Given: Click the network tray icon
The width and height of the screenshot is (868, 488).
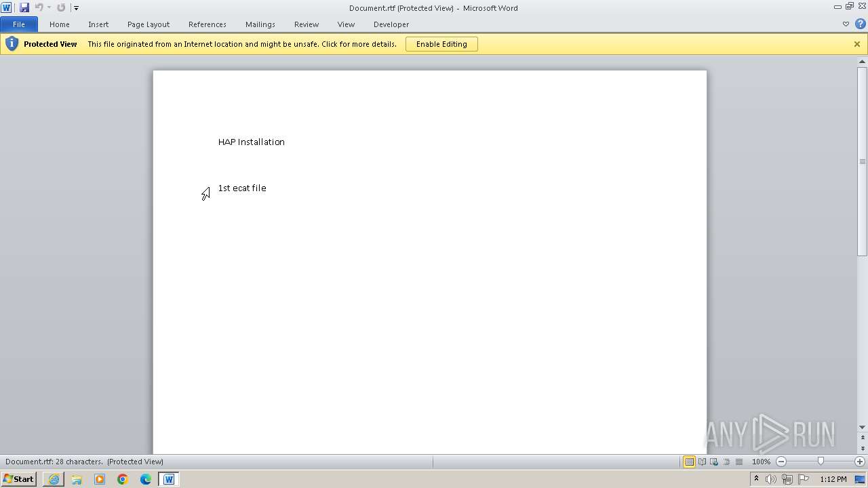Looking at the screenshot, I should pyautogui.click(x=787, y=479).
